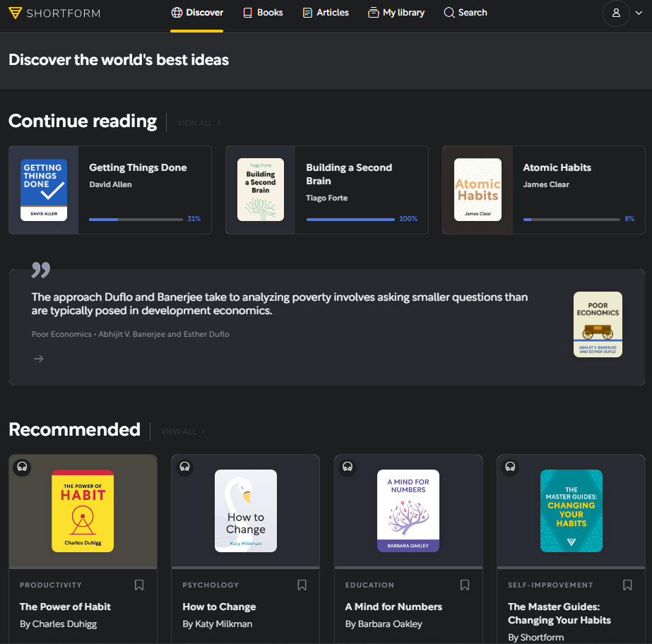Viewport: 652px width, 644px height.
Task: Click How to Change title text
Action: (219, 607)
